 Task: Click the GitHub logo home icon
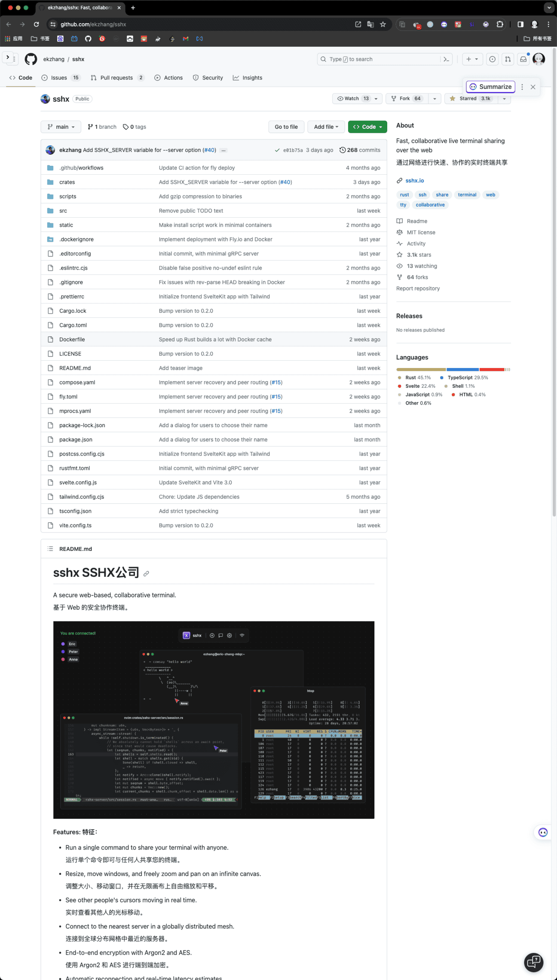pyautogui.click(x=31, y=59)
